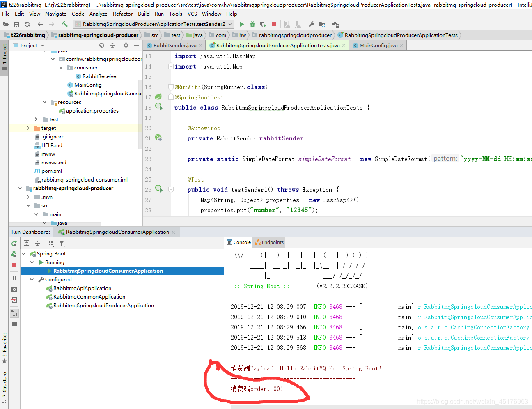Viewport: 532px width, 409px height.
Task: Click t226rabbitmq breadcrumb in navigation bar
Action: [x=24, y=35]
